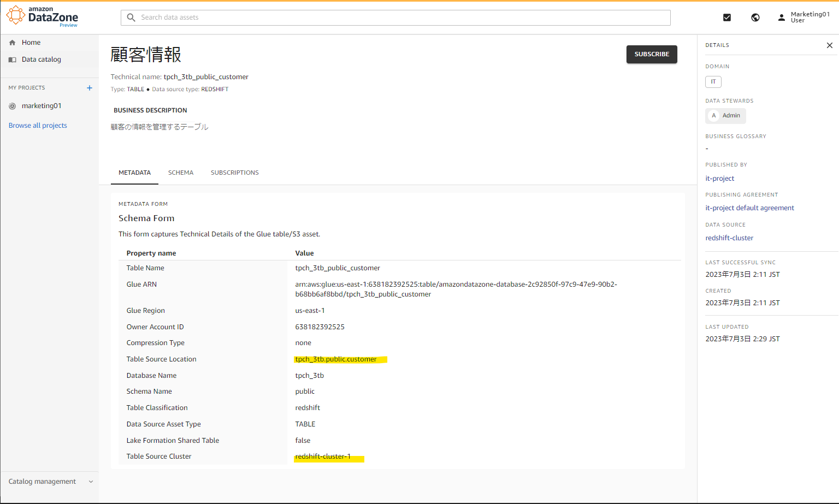Click technical name tpch_3tb_public_customer
Screen dimensions: 839x504
click(206, 77)
